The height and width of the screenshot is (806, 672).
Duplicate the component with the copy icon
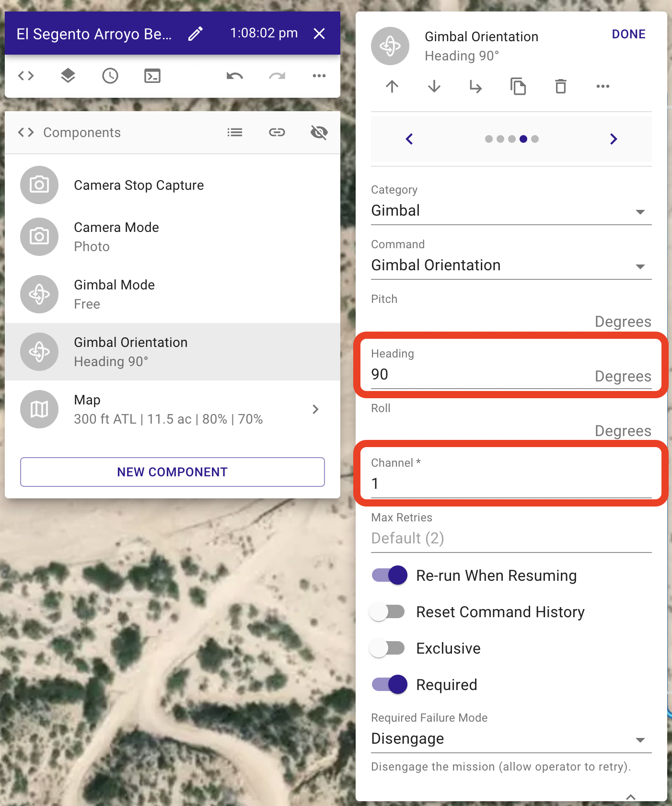[518, 87]
